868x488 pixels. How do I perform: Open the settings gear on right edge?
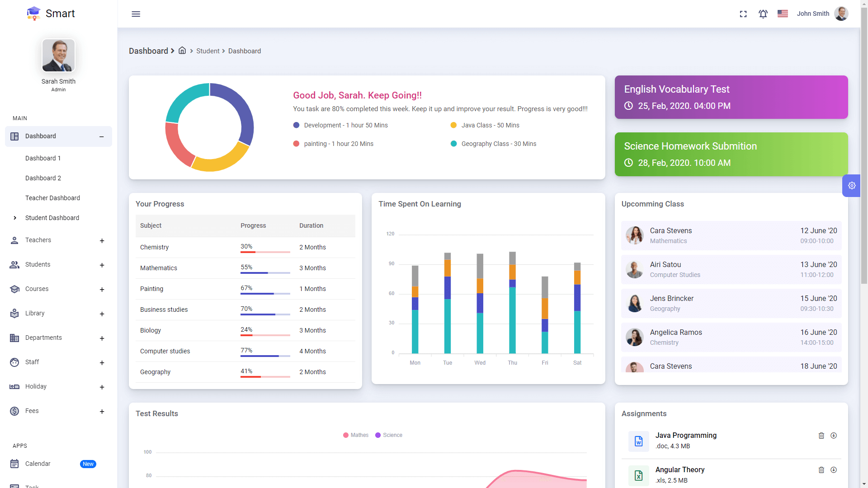pos(852,185)
